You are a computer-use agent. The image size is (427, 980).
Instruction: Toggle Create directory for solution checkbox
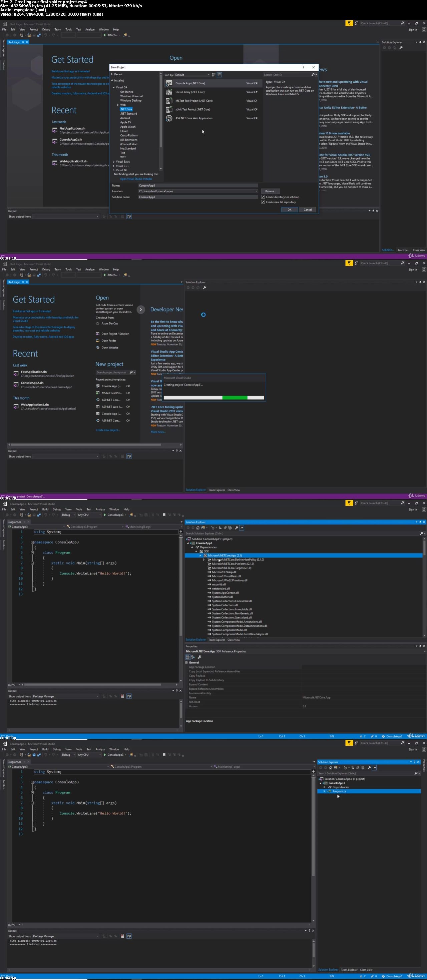[x=263, y=197]
